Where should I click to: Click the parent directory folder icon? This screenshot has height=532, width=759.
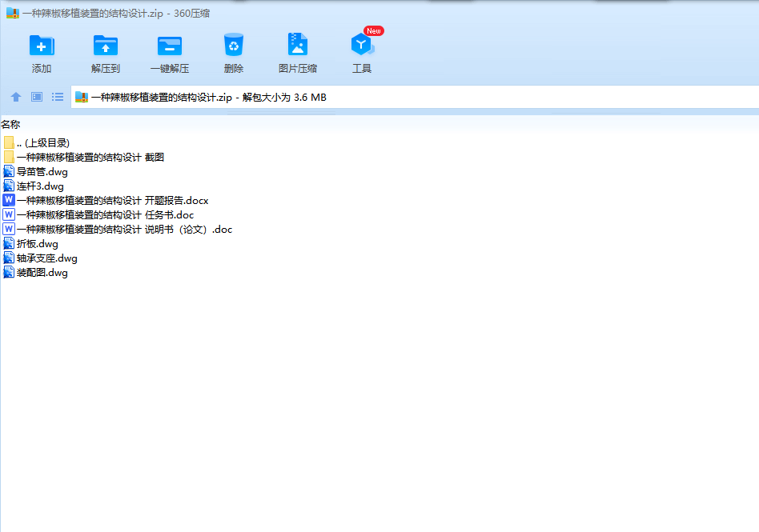click(x=9, y=142)
